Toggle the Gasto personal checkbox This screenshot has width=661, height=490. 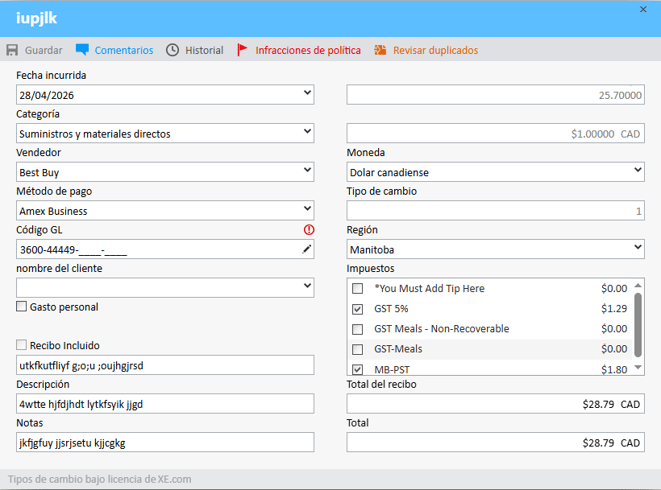tap(22, 307)
